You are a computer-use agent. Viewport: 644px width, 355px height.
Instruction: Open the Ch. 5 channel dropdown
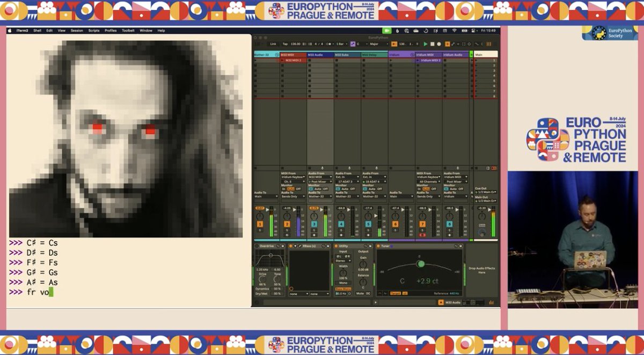pyautogui.click(x=294, y=182)
